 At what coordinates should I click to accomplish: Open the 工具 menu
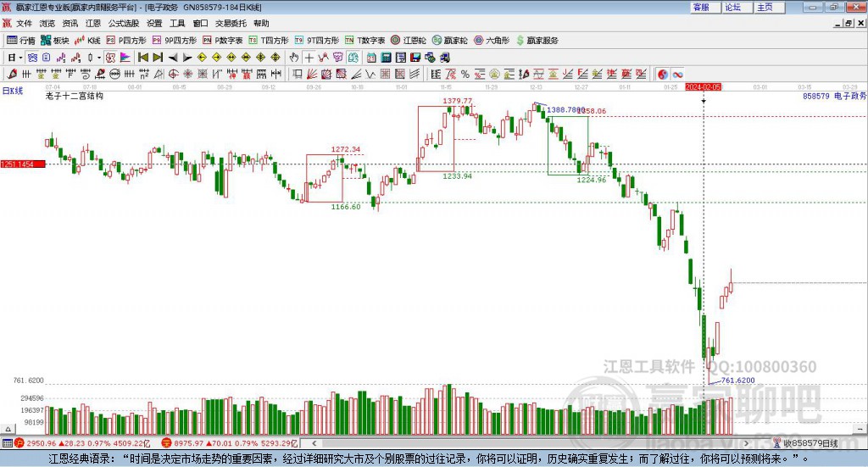pos(177,23)
